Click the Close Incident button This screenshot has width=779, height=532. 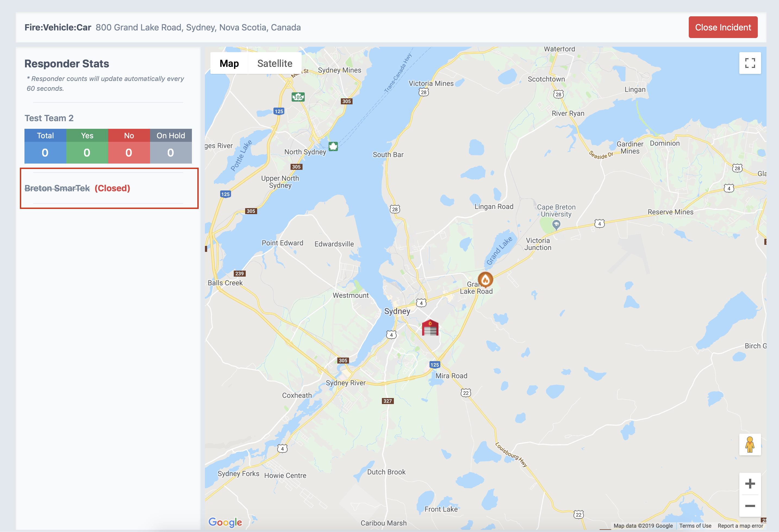pyautogui.click(x=723, y=27)
